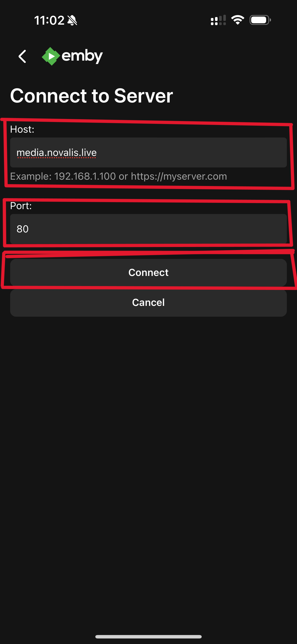This screenshot has width=297, height=644.
Task: Tap the media.novalis.live hostname text
Action: coord(56,152)
